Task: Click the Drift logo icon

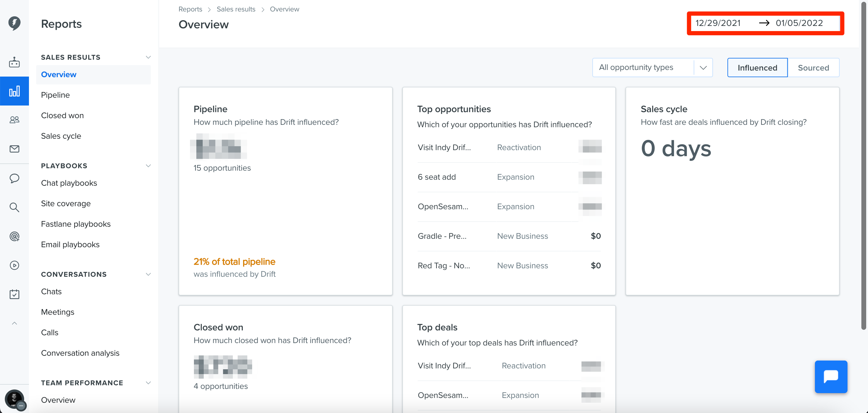Action: [14, 23]
